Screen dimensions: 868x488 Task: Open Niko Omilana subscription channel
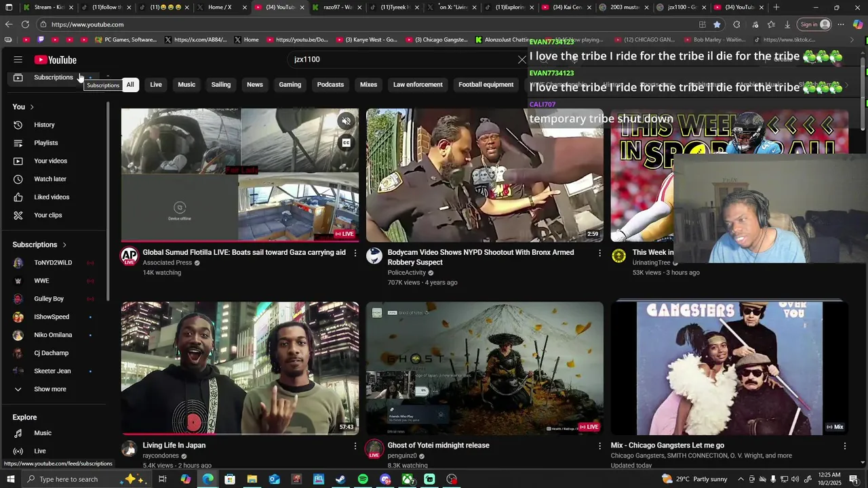click(54, 335)
